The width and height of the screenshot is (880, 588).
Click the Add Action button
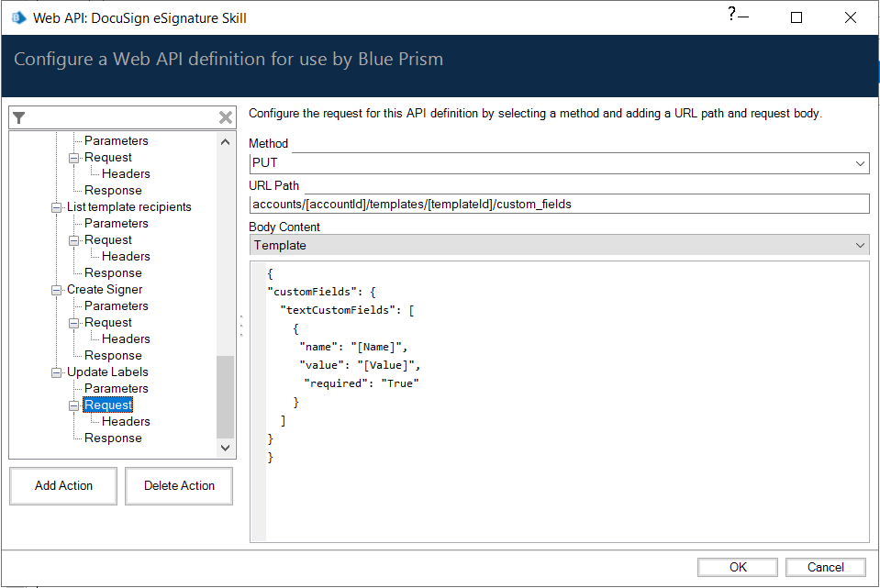click(63, 486)
